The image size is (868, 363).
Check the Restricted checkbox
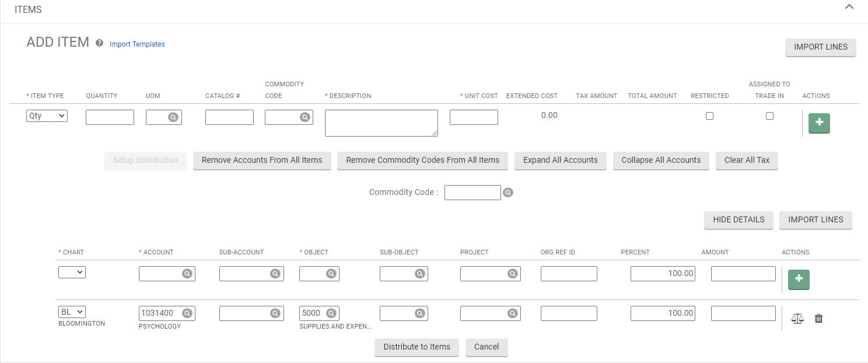click(x=709, y=116)
